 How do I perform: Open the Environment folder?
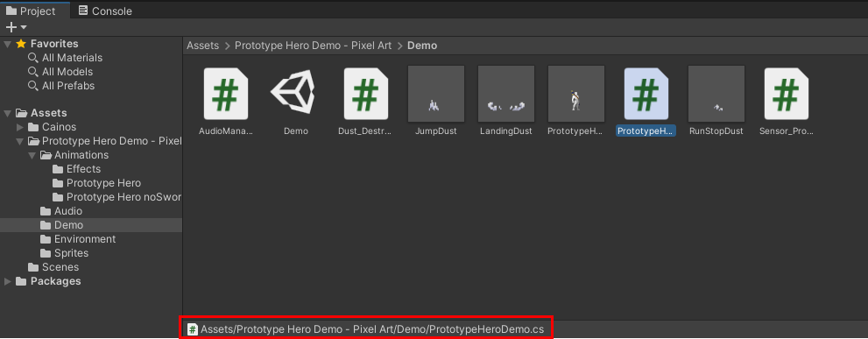coord(85,239)
